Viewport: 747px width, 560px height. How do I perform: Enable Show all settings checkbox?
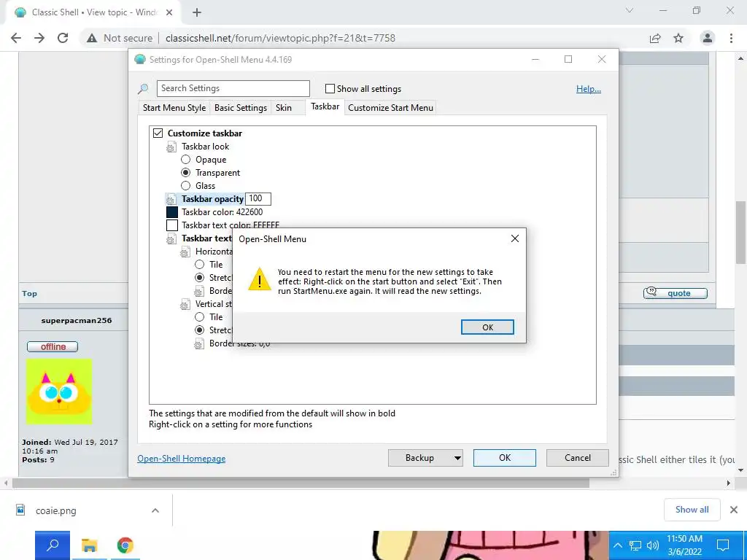330,88
